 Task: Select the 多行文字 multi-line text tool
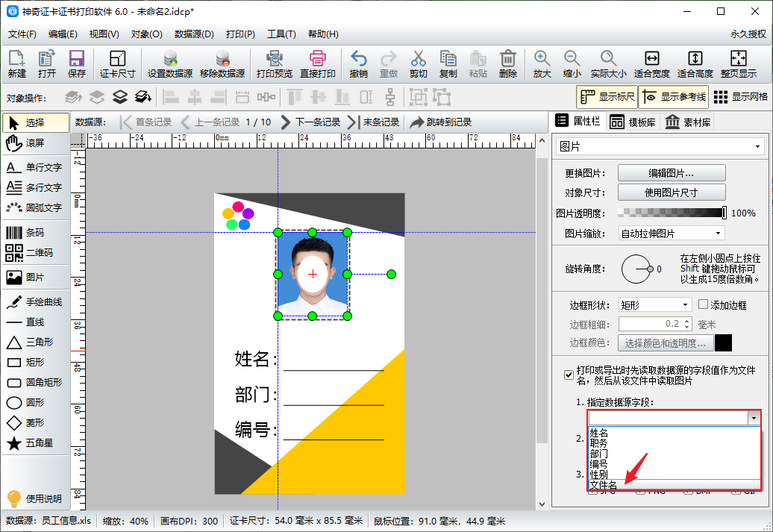[35, 187]
